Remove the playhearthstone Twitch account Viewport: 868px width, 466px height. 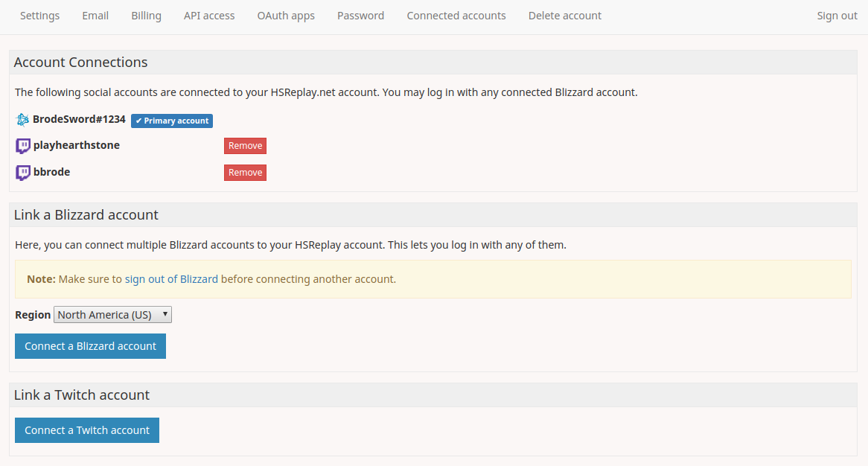(x=245, y=146)
